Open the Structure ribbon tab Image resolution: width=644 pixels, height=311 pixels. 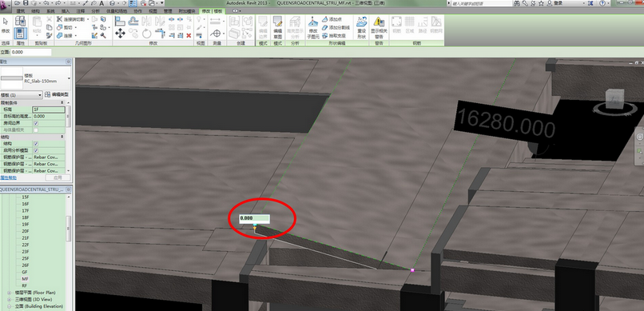[36, 11]
